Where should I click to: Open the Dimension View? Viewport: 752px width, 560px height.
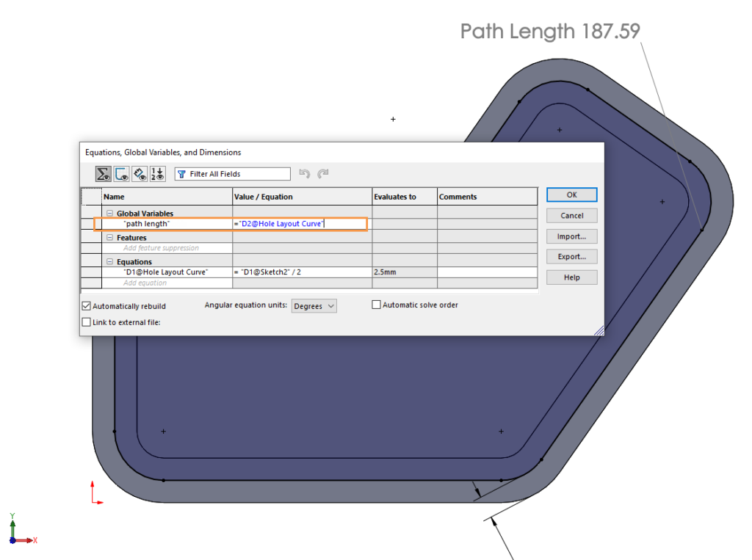point(139,174)
